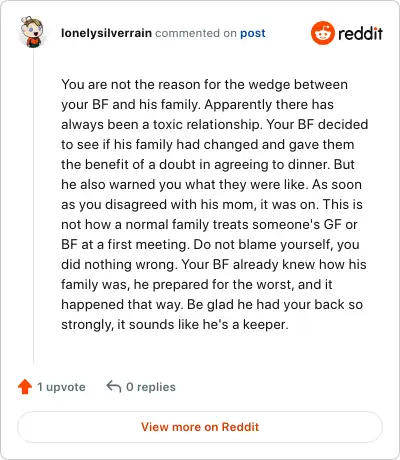The height and width of the screenshot is (460, 400).
Task: Click the lonelysilverrain avatar image
Action: [x=32, y=32]
